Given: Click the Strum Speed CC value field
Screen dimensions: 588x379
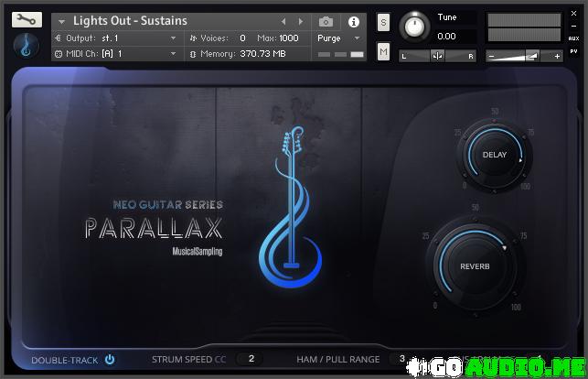Looking at the screenshot, I should point(251,359).
